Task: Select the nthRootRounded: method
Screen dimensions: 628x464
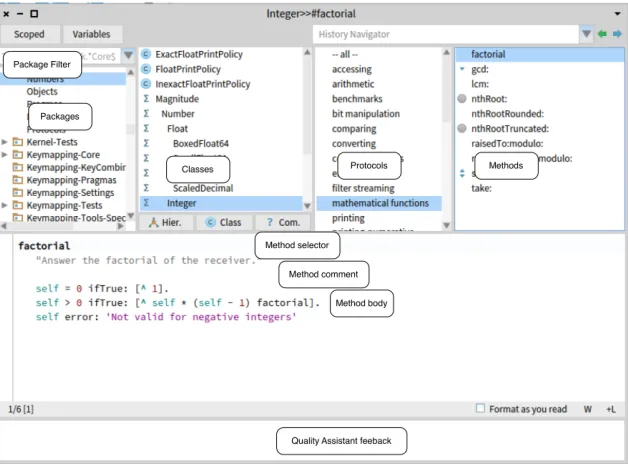Action: pos(507,114)
